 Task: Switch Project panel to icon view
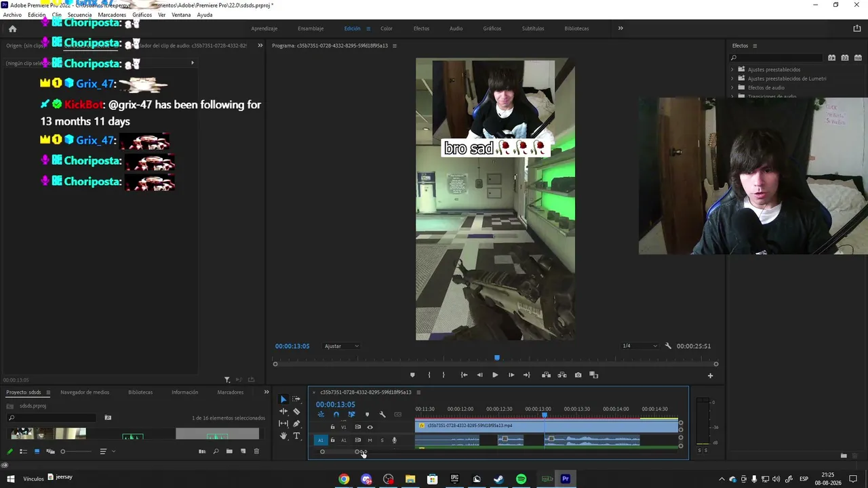coord(37,451)
